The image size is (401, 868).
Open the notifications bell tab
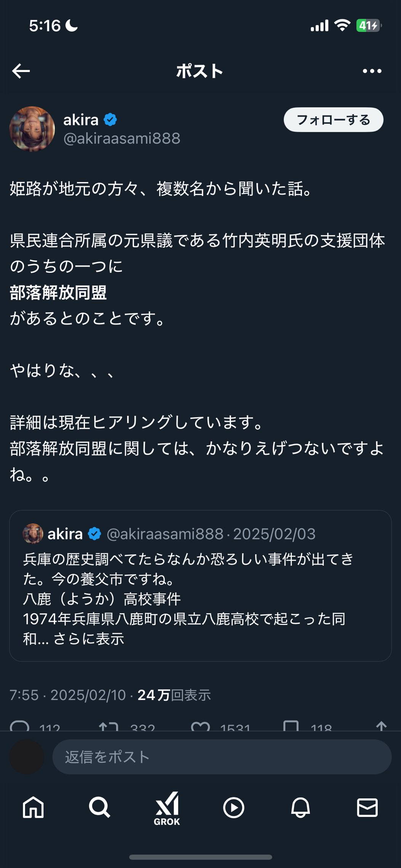coord(300,807)
